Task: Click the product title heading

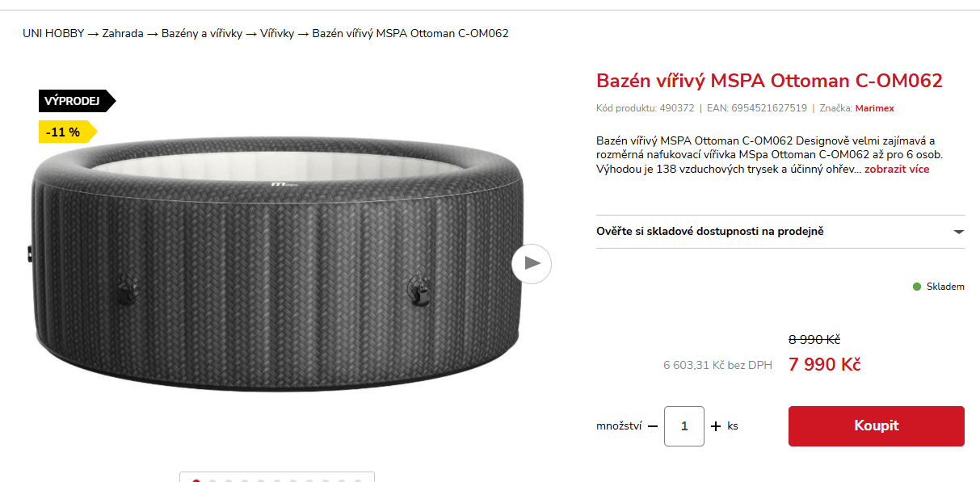Action: click(769, 81)
